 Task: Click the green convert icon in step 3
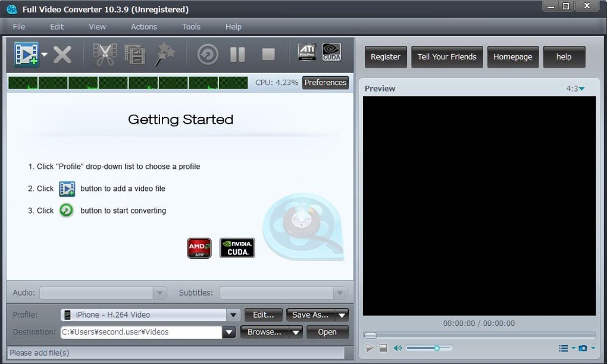pyautogui.click(x=67, y=211)
